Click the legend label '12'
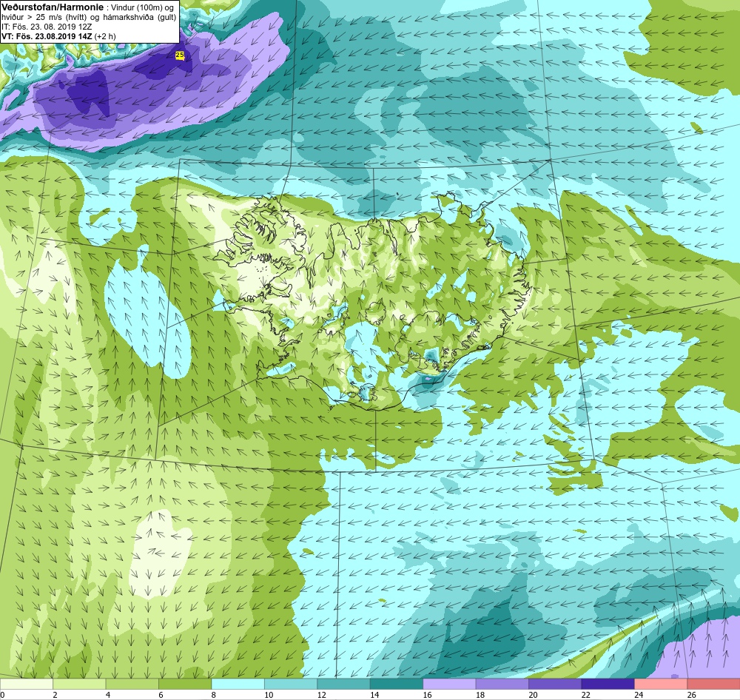 [321, 695]
